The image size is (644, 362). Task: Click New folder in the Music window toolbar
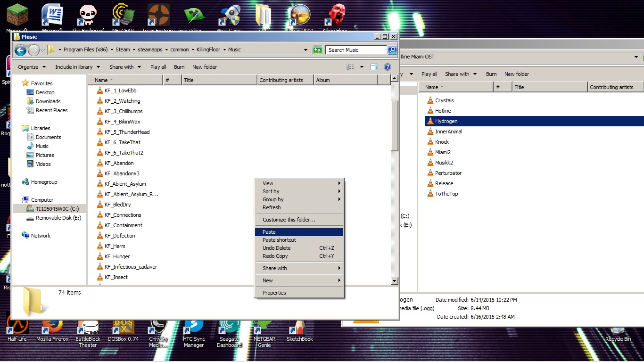tap(205, 67)
